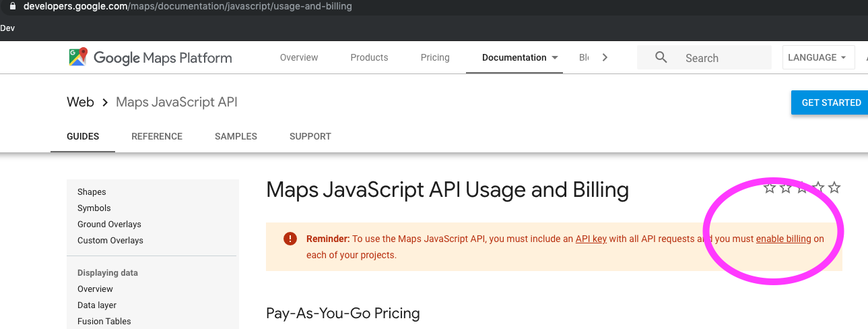Follow the enable billing link
The width and height of the screenshot is (868, 329).
pyautogui.click(x=784, y=239)
